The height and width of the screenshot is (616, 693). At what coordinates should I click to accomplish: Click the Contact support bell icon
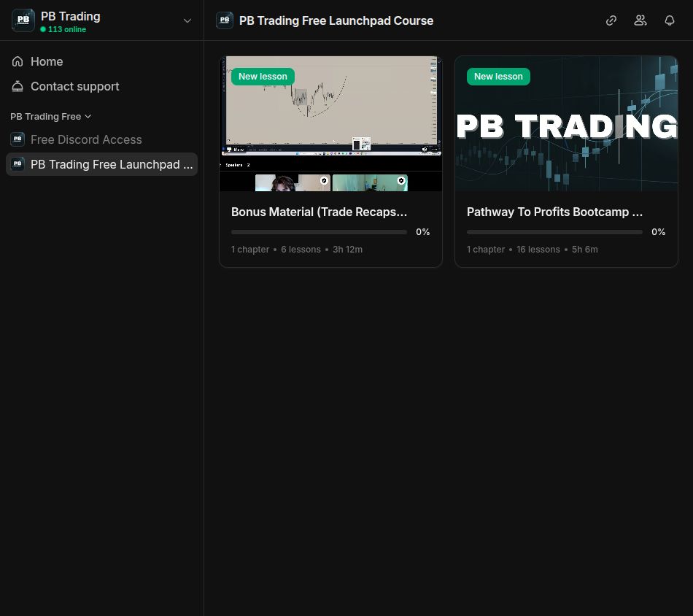(18, 86)
